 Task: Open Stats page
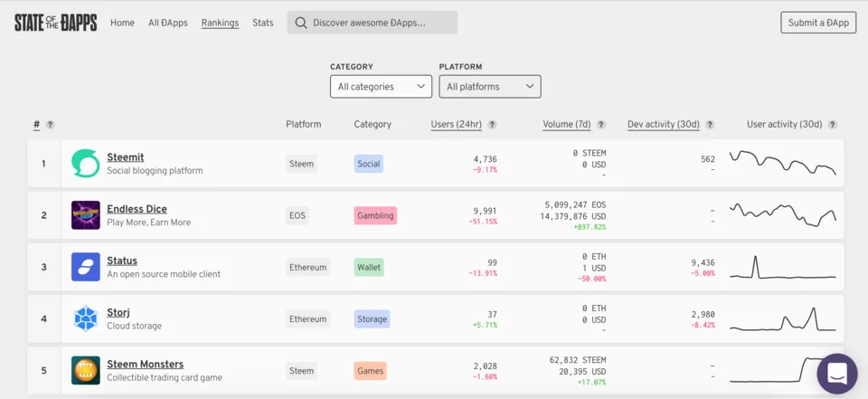click(263, 23)
